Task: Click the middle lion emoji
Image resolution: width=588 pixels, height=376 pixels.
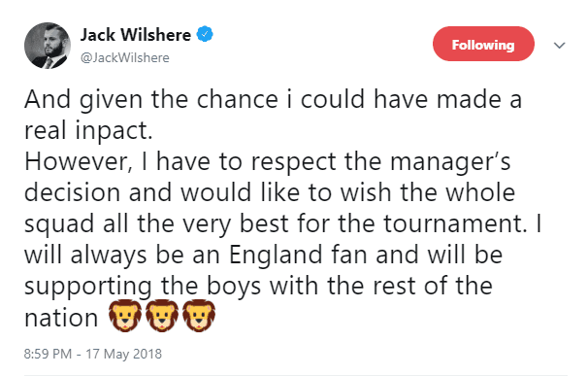Action: point(162,316)
